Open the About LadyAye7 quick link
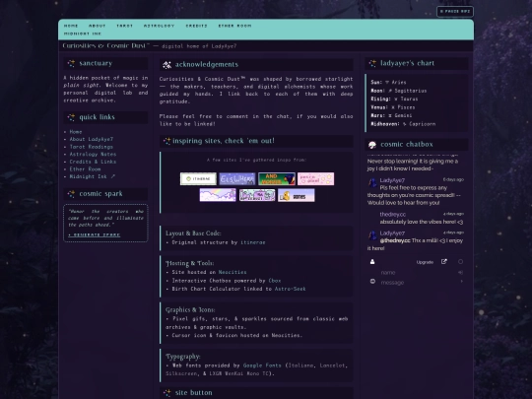 click(92, 139)
